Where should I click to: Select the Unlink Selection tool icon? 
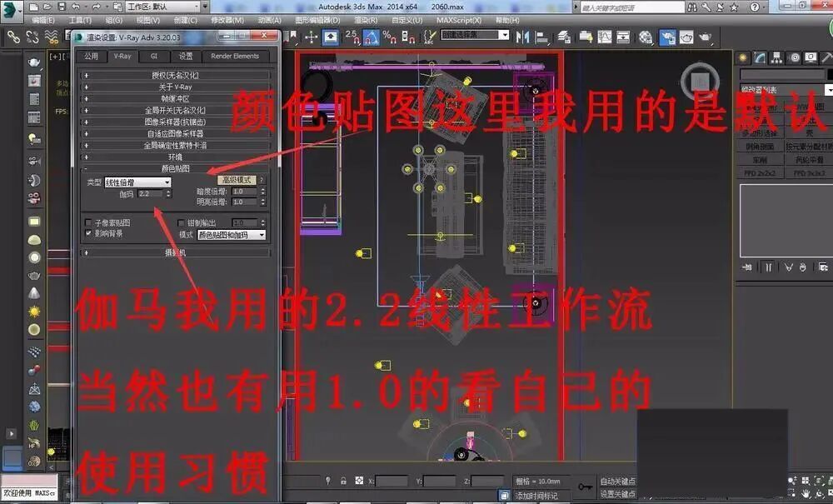[x=32, y=37]
